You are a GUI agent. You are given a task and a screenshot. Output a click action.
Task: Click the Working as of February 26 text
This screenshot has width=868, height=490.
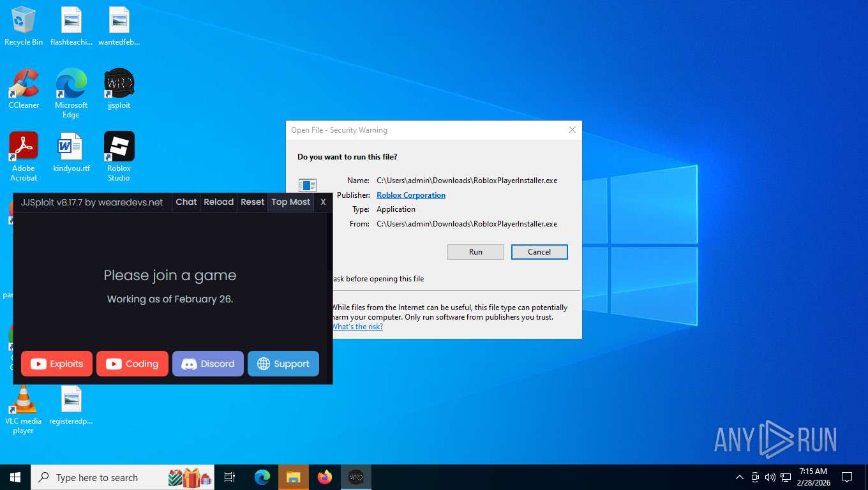[170, 299]
